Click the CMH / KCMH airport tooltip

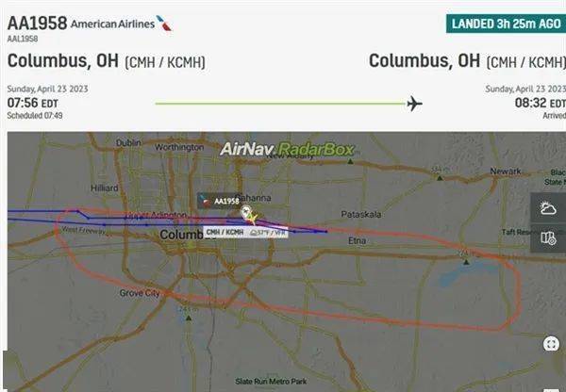coord(246,232)
